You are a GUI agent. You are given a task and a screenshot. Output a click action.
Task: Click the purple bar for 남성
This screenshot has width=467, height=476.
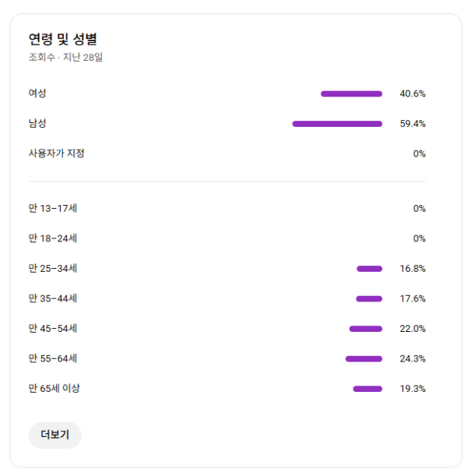pyautogui.click(x=337, y=123)
